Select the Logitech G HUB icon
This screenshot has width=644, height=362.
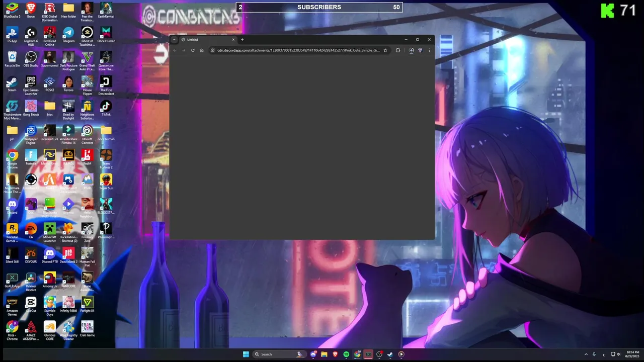[x=31, y=37]
